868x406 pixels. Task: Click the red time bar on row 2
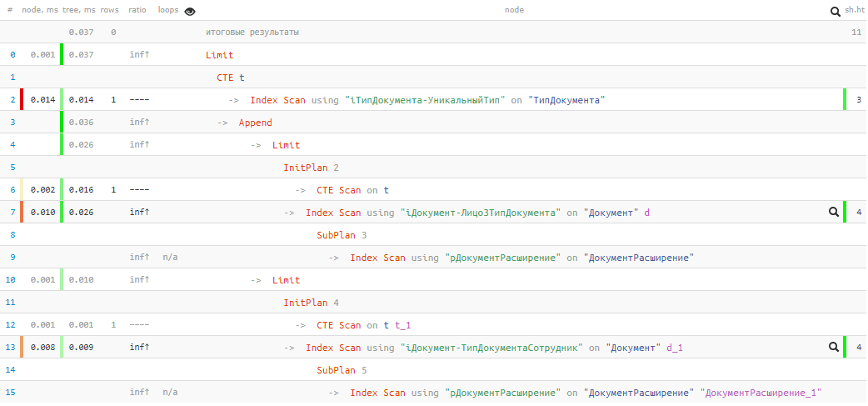click(x=22, y=100)
